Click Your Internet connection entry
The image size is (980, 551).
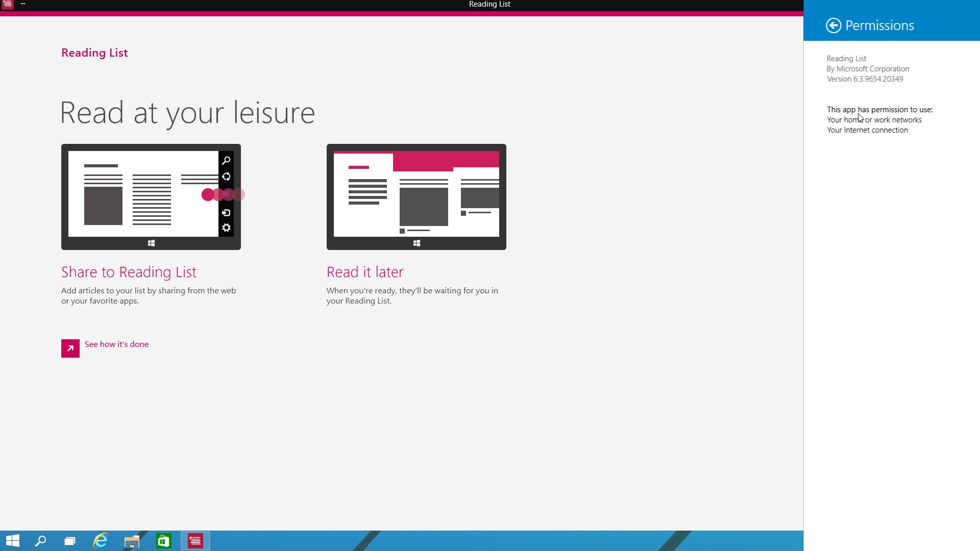tap(867, 130)
